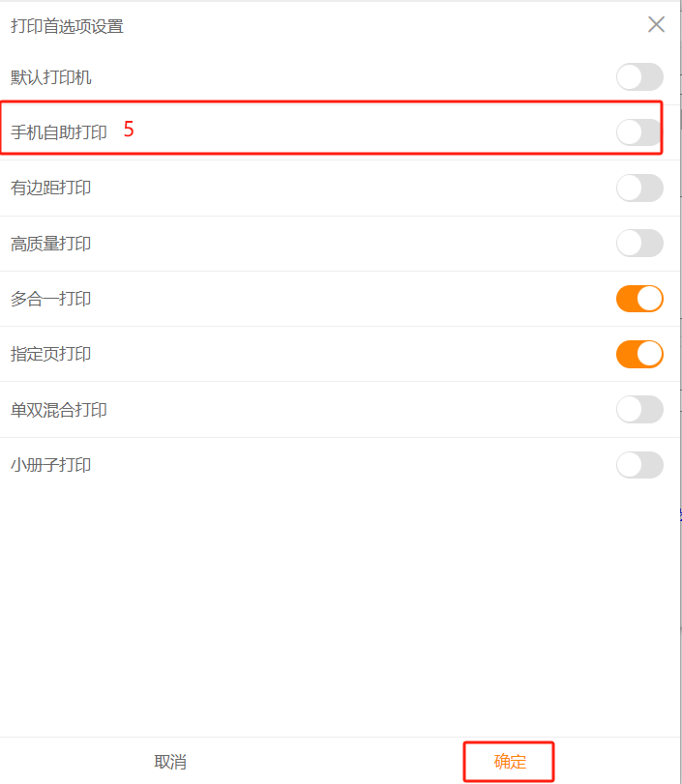
Task: Turn on the 手机自助打印 switch
Action: point(639,132)
